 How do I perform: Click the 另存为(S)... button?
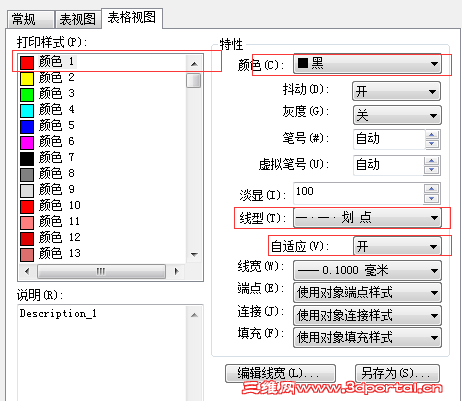(397, 373)
